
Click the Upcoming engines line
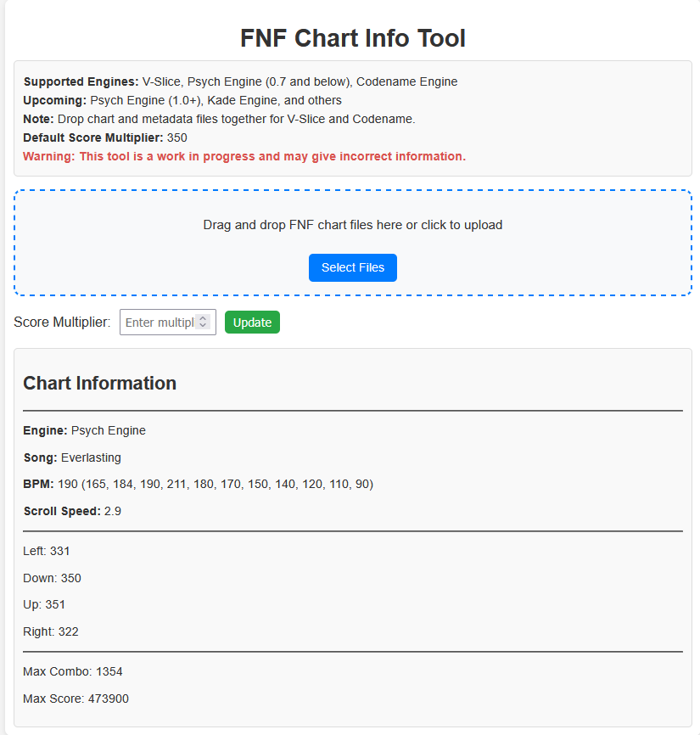point(182,100)
